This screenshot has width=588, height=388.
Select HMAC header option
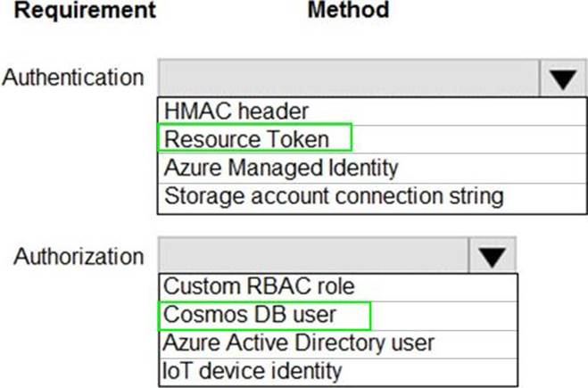pos(236,111)
